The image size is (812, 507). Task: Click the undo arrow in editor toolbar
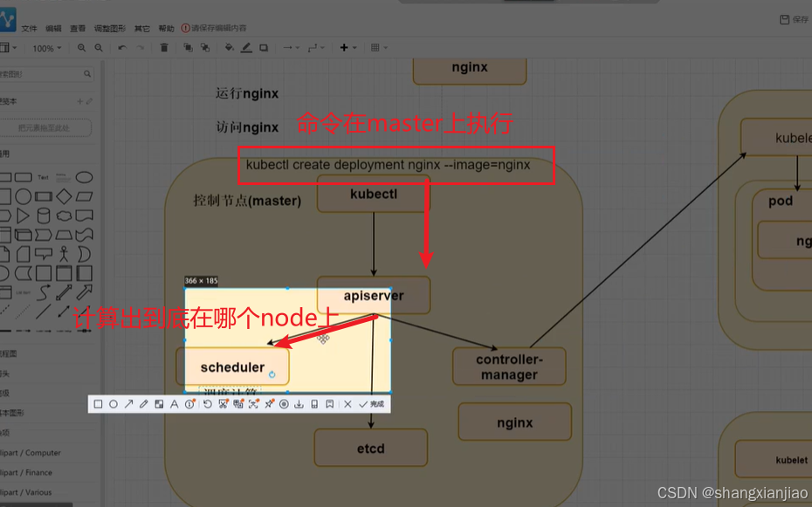pyautogui.click(x=122, y=48)
